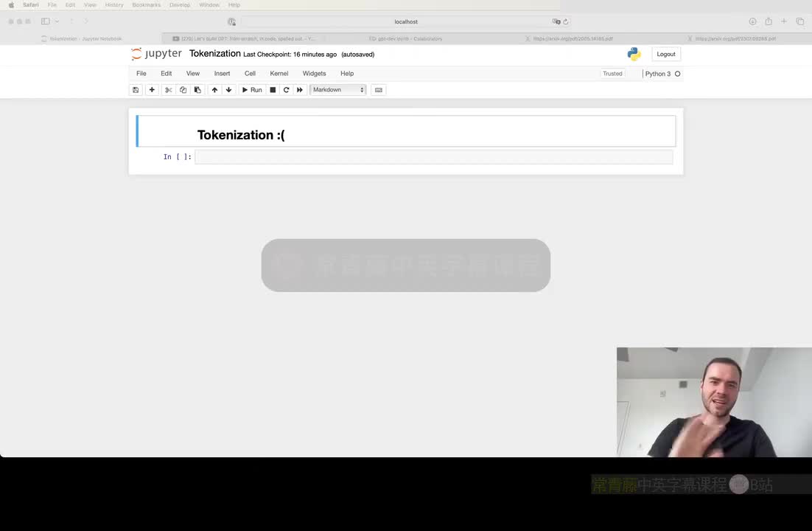The width and height of the screenshot is (812, 531).
Task: Show Safari tab overview
Action: pyautogui.click(x=800, y=21)
